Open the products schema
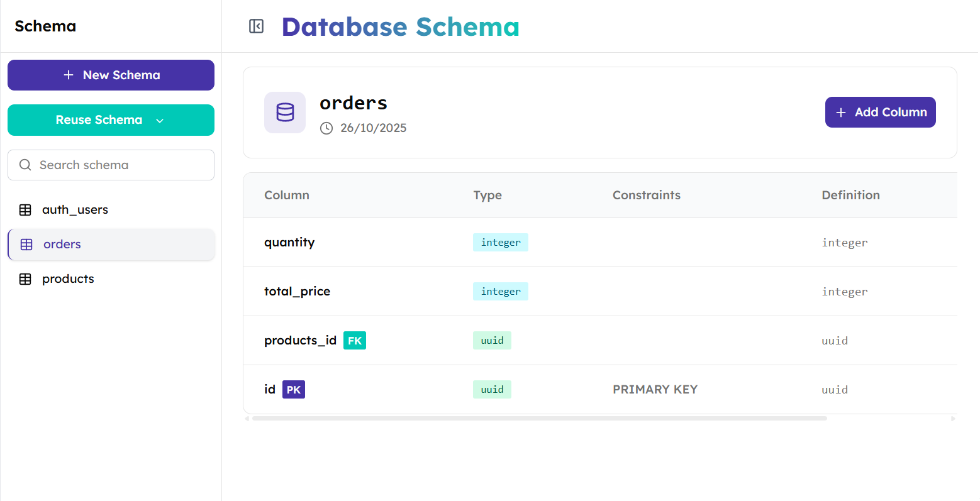Image resolution: width=980 pixels, height=501 pixels. pos(111,279)
